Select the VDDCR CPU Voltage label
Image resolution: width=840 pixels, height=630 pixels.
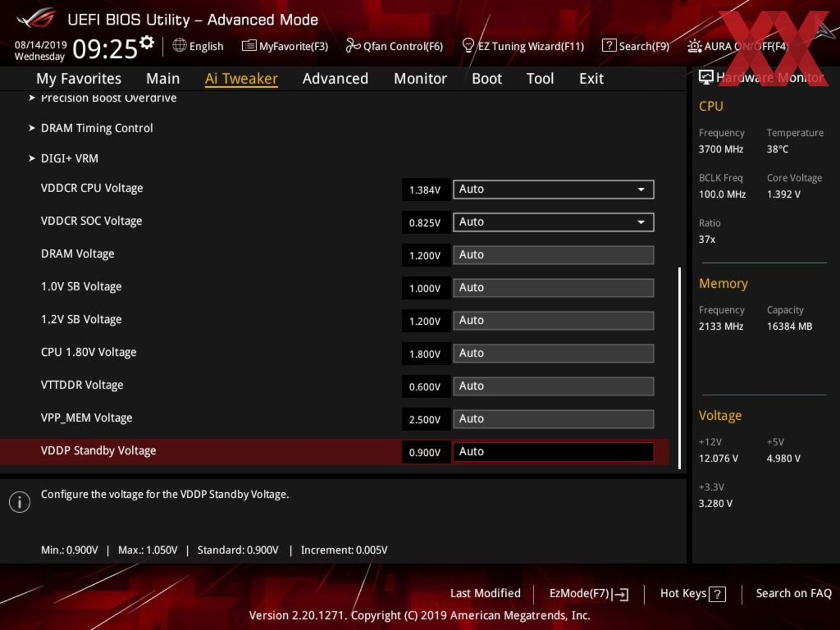pos(92,188)
